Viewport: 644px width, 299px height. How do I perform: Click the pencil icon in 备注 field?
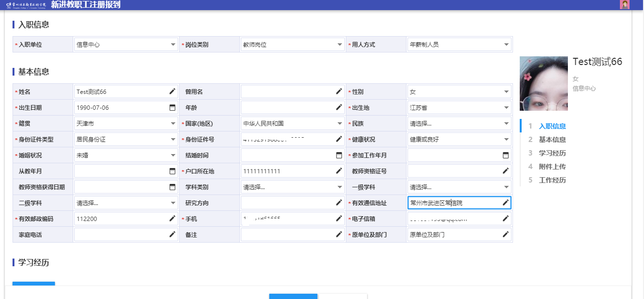(339, 234)
